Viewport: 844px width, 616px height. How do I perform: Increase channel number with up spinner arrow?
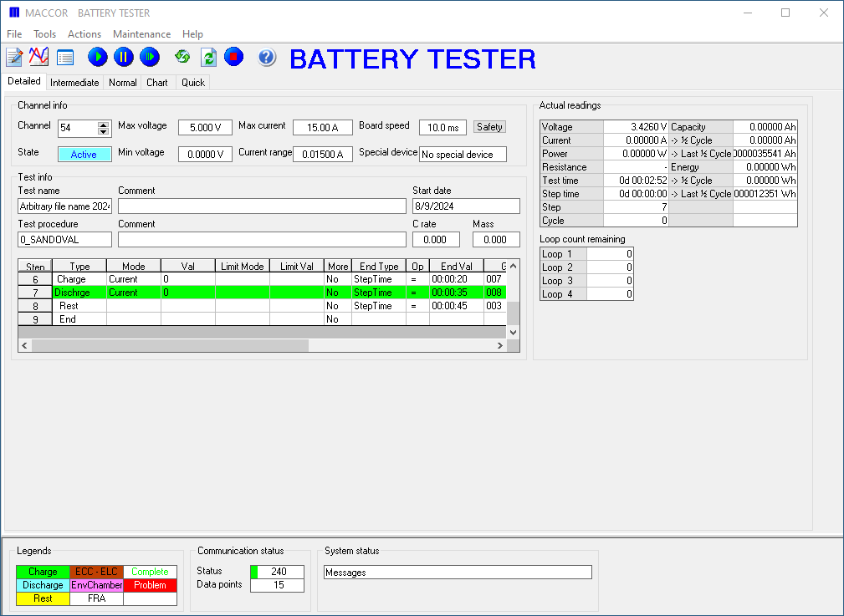pyautogui.click(x=104, y=125)
